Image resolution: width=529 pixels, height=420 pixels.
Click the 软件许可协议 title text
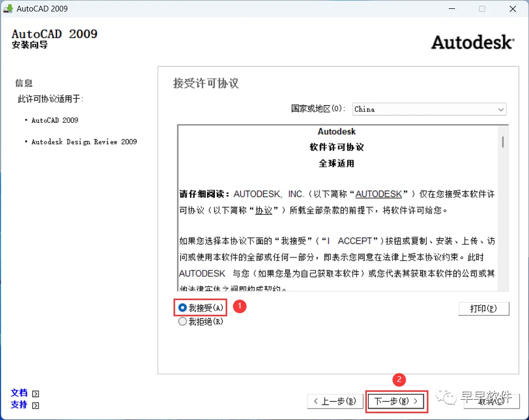coord(337,147)
